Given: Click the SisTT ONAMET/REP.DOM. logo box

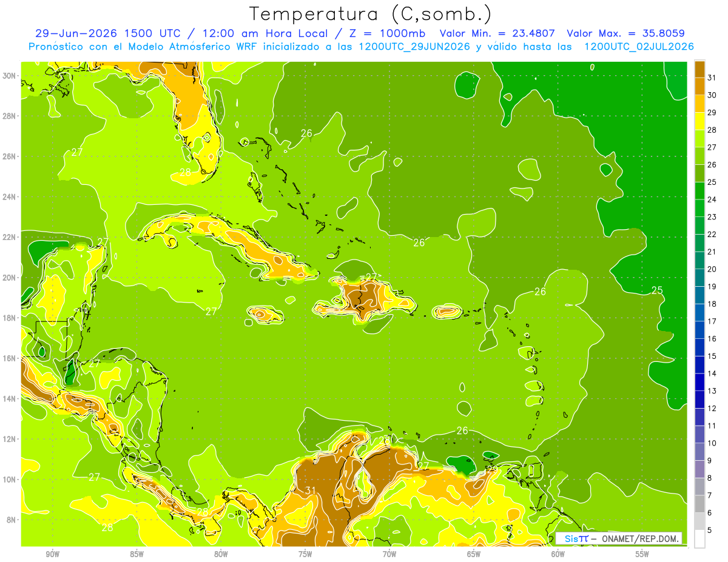Looking at the screenshot, I should pyautogui.click(x=618, y=538).
